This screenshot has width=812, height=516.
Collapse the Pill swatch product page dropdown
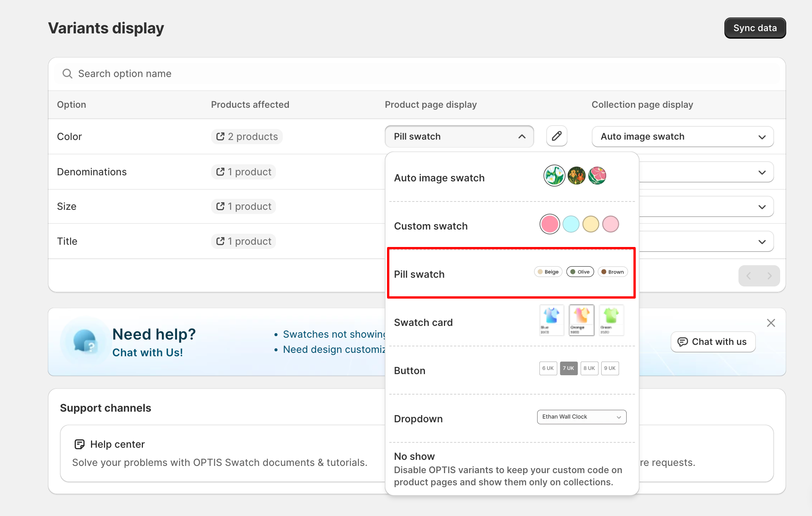point(459,137)
